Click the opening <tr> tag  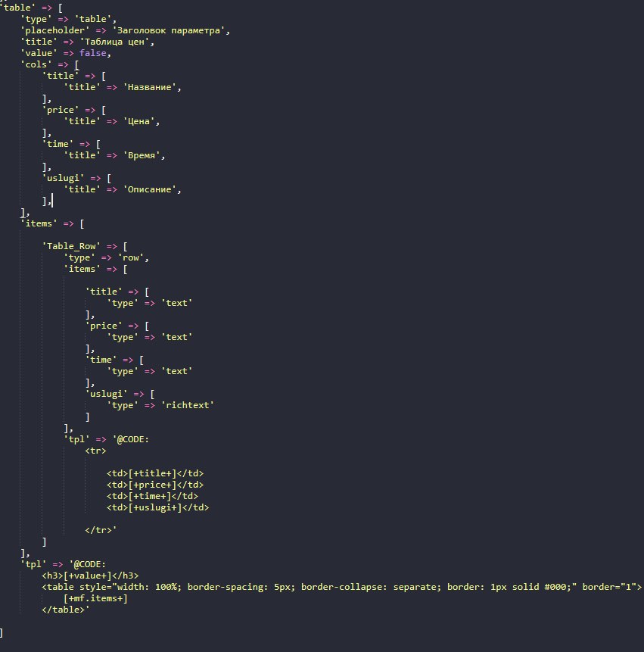point(95,451)
